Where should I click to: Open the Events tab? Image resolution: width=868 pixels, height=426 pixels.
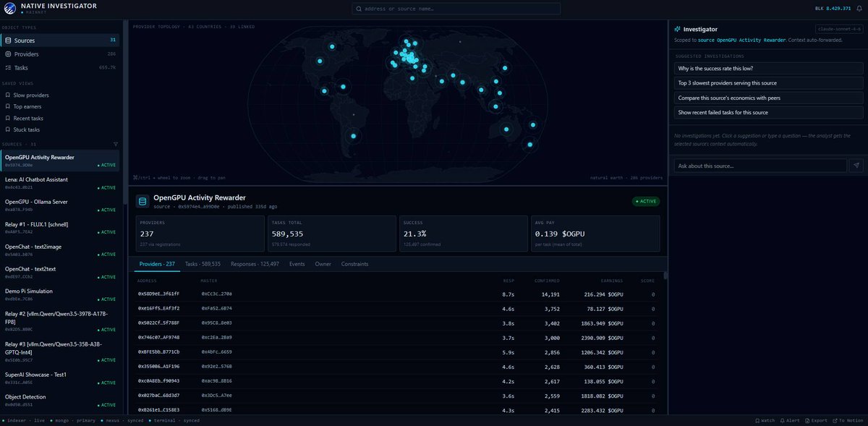[x=297, y=264]
